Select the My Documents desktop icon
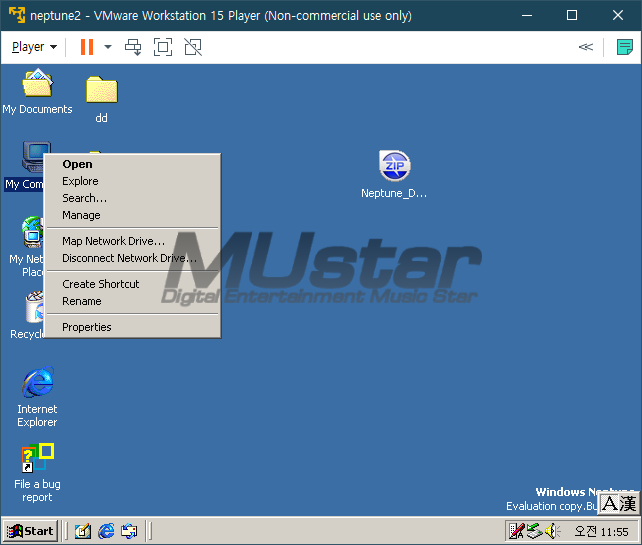Screen dimensions: 642x545 pyautogui.click(x=37, y=92)
